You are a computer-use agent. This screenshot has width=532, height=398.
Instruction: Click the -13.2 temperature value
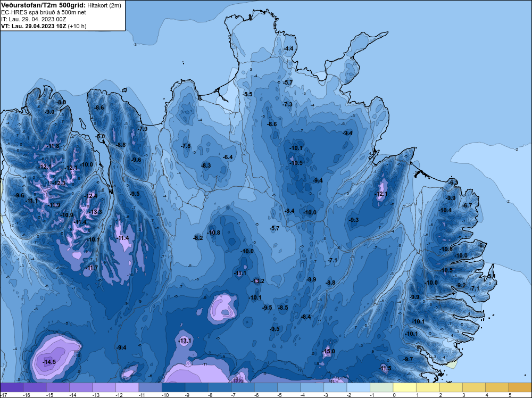(x=257, y=281)
